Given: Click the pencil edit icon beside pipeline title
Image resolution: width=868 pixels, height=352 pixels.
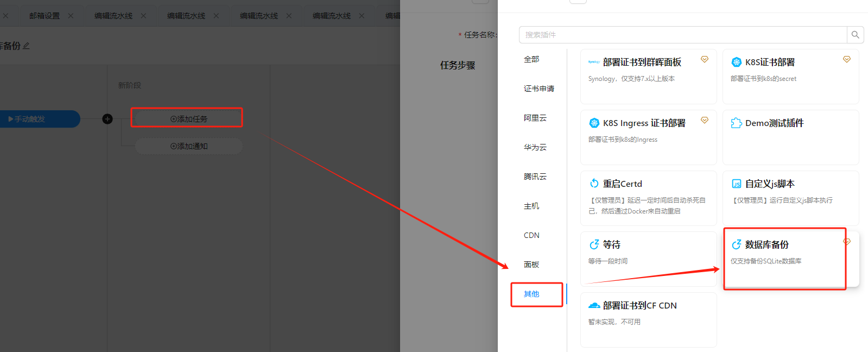Looking at the screenshot, I should click(x=26, y=46).
